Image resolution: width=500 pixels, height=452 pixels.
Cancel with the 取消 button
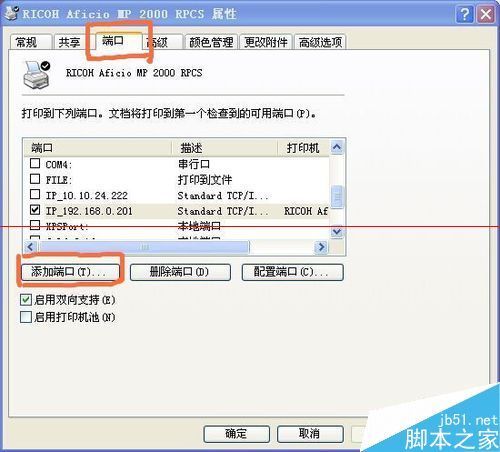click(x=310, y=434)
